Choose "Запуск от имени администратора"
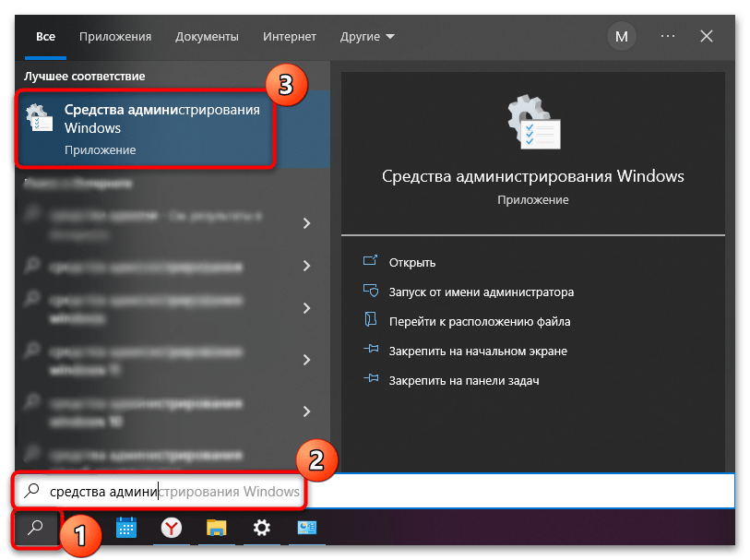750x560 pixels. (481, 292)
